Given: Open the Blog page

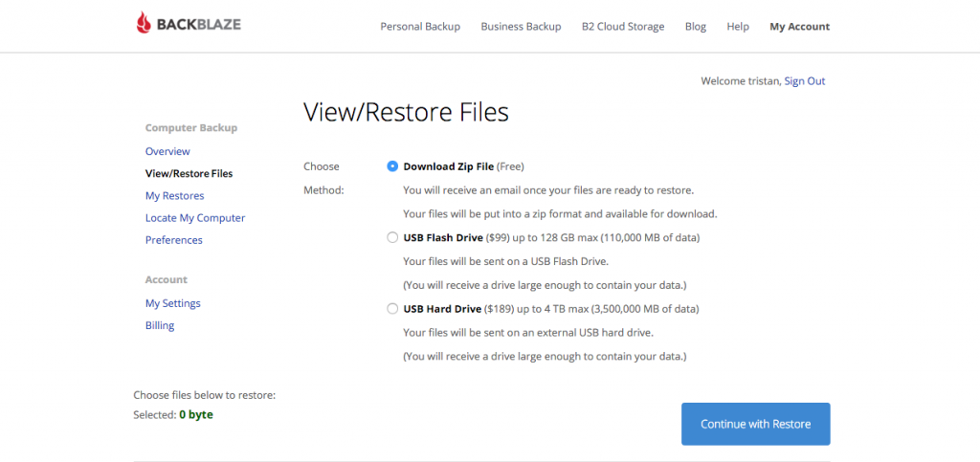Looking at the screenshot, I should [696, 27].
